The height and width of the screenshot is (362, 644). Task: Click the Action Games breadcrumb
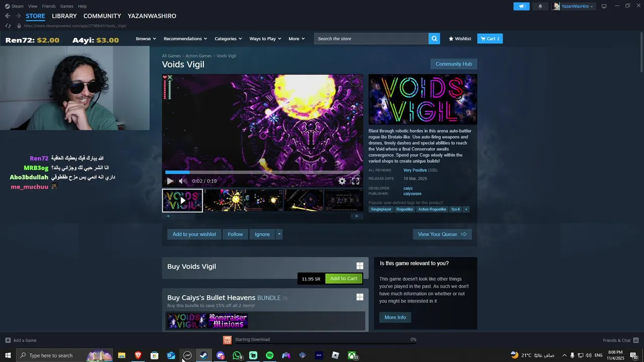(198, 56)
